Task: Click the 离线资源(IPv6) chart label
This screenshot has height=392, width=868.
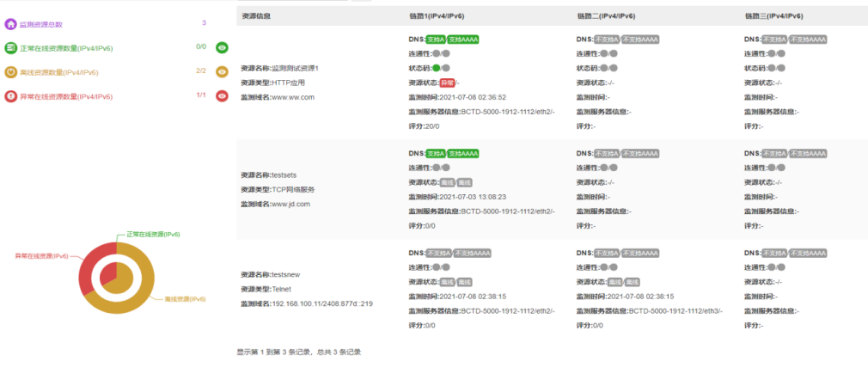Action: 185,299
